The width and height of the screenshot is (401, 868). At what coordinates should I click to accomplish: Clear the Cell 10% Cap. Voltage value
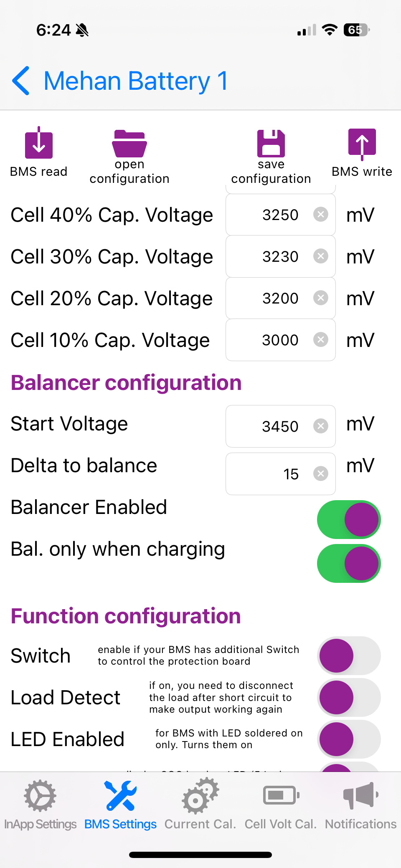(320, 340)
